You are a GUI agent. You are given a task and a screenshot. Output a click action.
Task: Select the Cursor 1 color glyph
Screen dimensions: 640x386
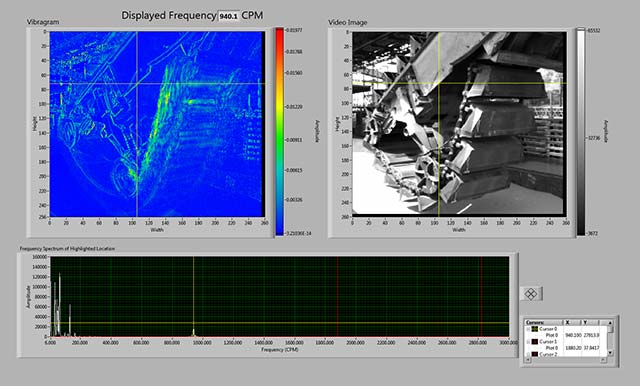[x=535, y=342]
